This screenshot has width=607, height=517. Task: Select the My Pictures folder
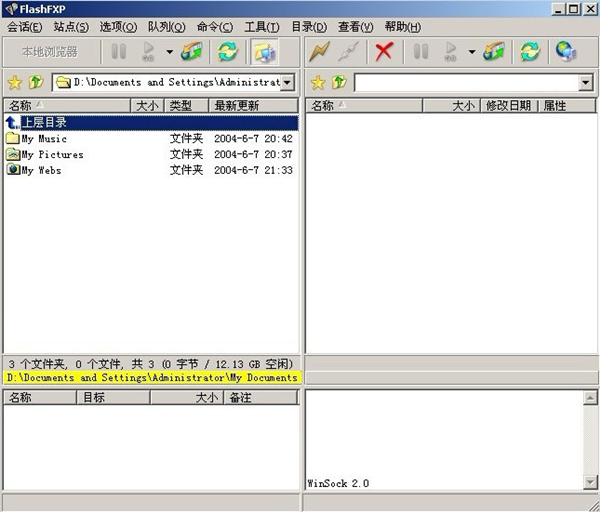[x=52, y=155]
